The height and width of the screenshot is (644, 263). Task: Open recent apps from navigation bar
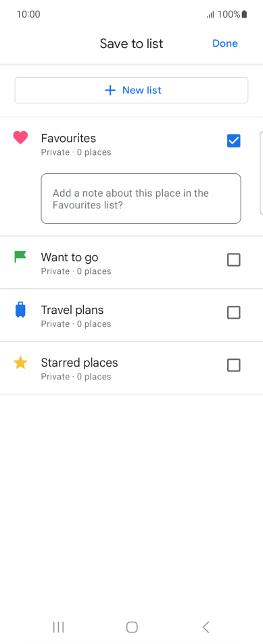pyautogui.click(x=59, y=626)
